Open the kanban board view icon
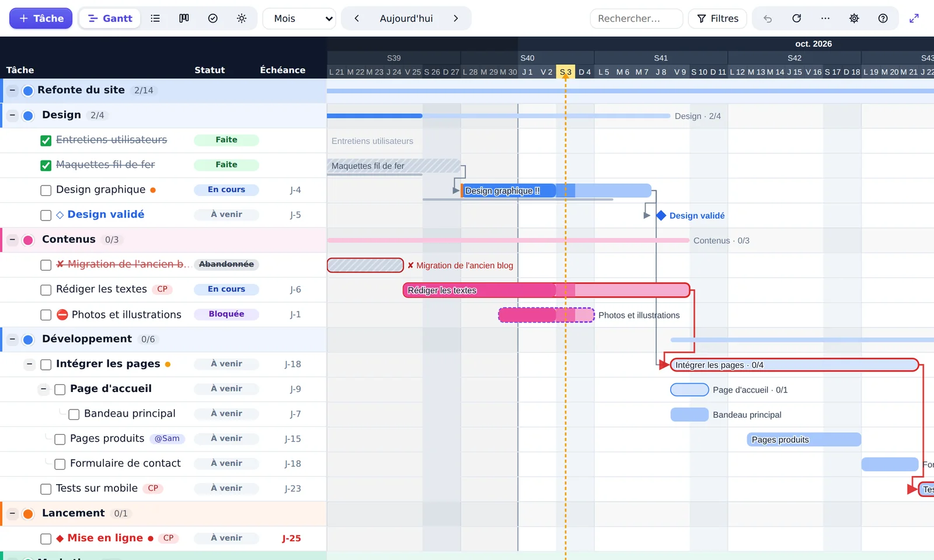The image size is (934, 560). tap(184, 19)
